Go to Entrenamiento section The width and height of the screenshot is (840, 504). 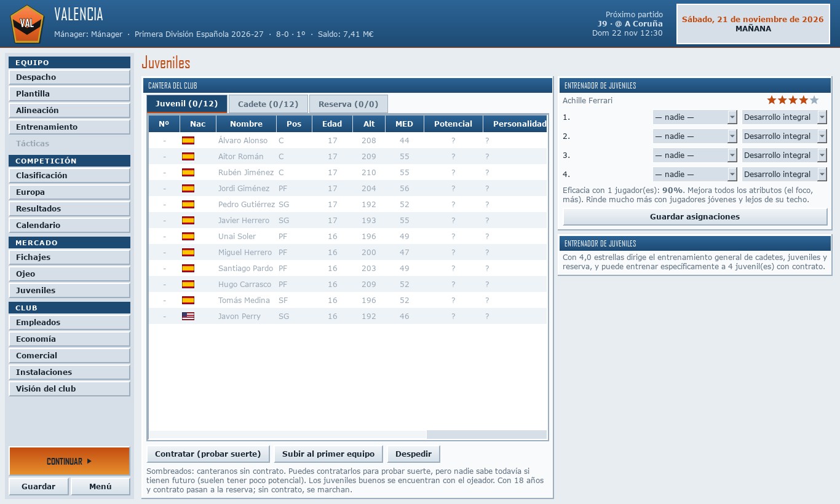[69, 127]
